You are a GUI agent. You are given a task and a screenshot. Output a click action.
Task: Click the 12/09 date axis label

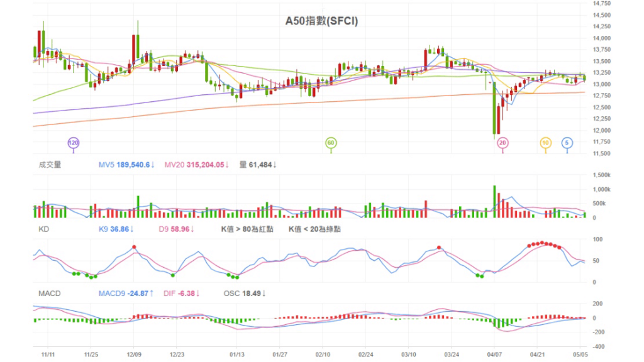click(134, 354)
